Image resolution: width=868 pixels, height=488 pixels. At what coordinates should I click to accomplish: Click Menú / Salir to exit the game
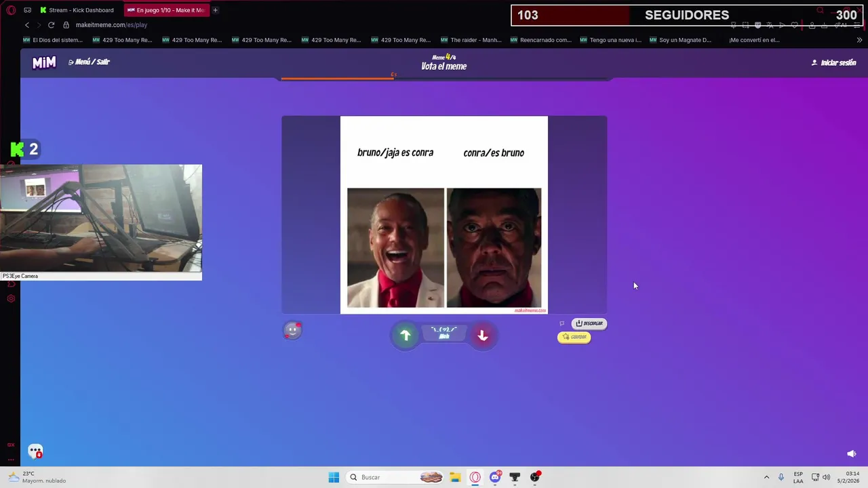(x=89, y=62)
